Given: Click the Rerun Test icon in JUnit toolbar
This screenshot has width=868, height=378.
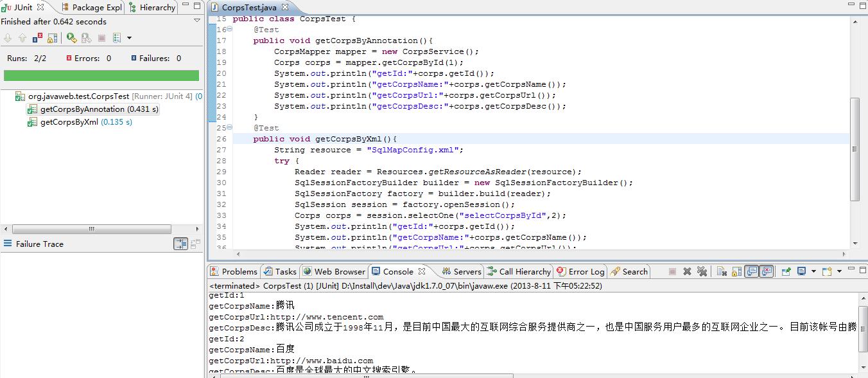Looking at the screenshot, I should click(x=71, y=39).
